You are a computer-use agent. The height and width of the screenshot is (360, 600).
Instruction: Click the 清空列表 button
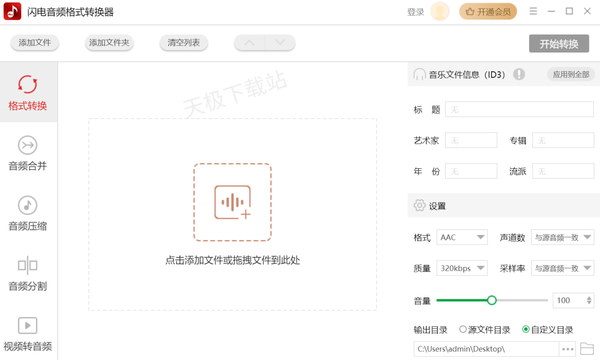coord(184,42)
